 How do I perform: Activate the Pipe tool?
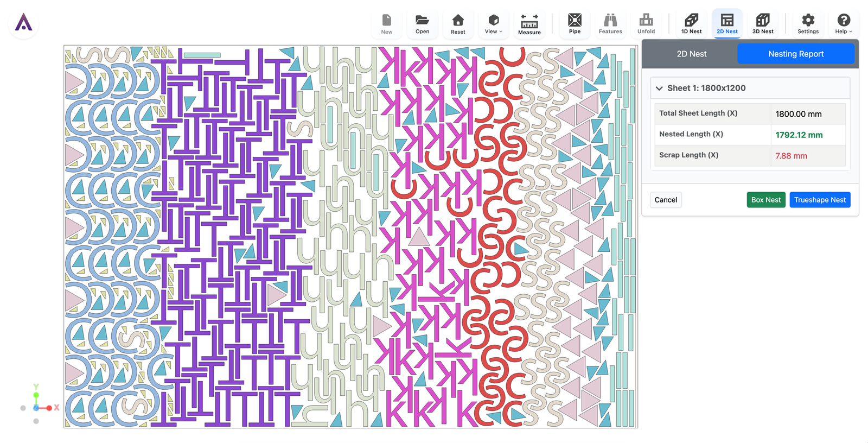(575, 24)
